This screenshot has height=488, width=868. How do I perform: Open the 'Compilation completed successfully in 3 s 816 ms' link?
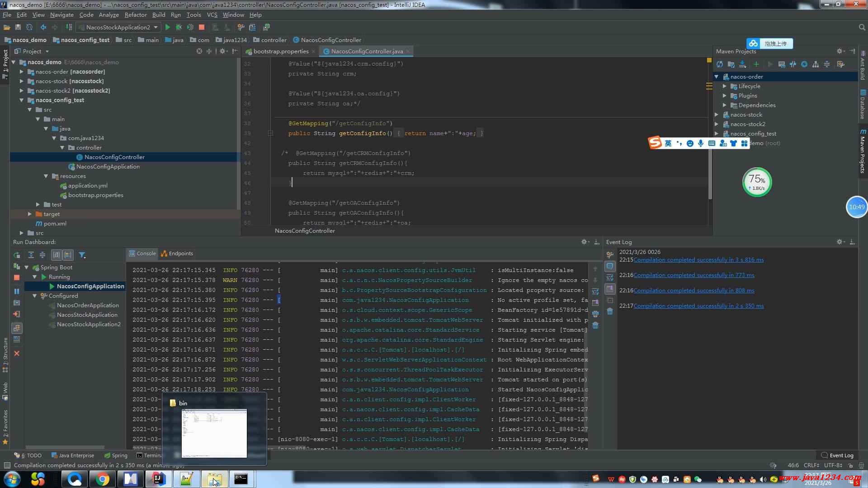click(x=698, y=259)
